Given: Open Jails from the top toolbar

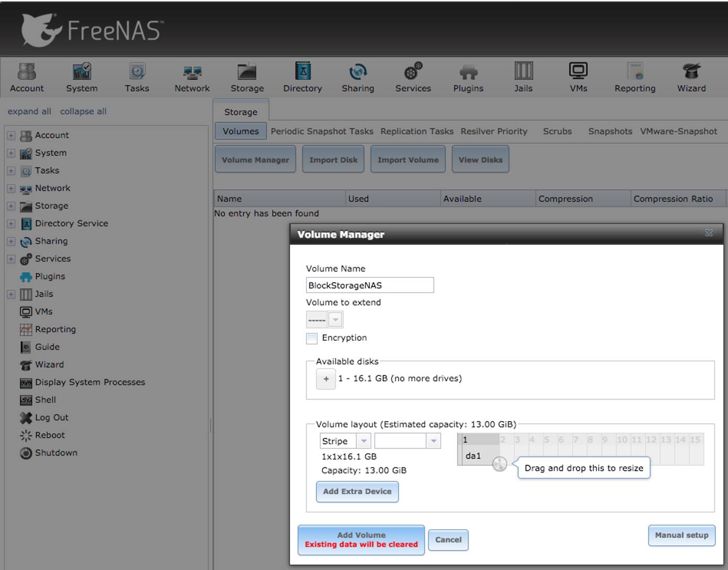Looking at the screenshot, I should 523,72.
